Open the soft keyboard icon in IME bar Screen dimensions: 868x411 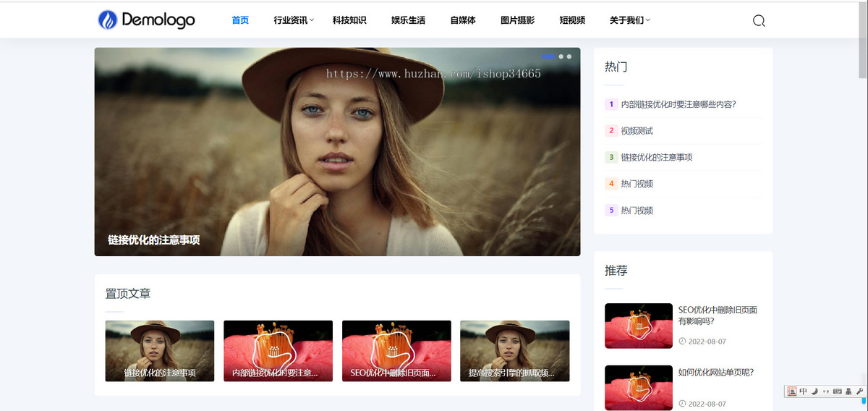tap(837, 391)
